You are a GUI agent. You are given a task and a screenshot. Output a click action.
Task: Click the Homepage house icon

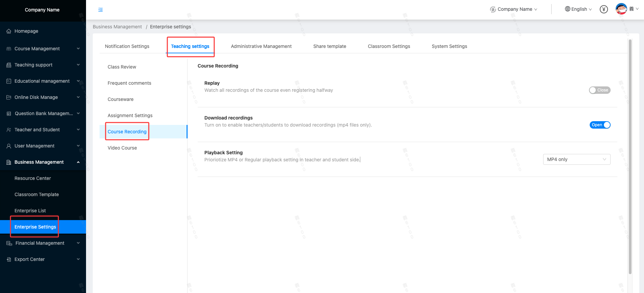pos(9,31)
